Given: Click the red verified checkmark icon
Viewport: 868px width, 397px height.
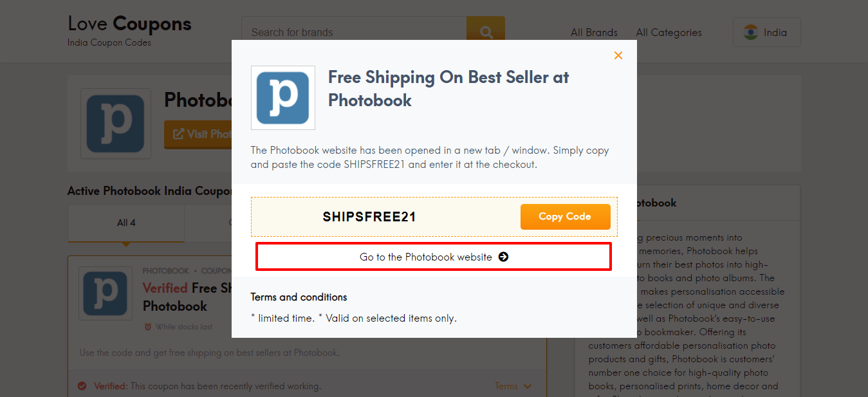Looking at the screenshot, I should click(82, 386).
